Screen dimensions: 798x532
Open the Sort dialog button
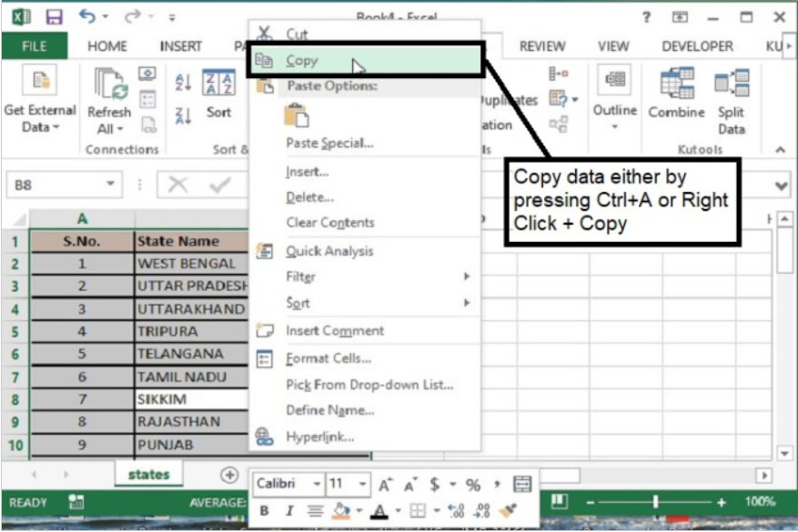[219, 94]
